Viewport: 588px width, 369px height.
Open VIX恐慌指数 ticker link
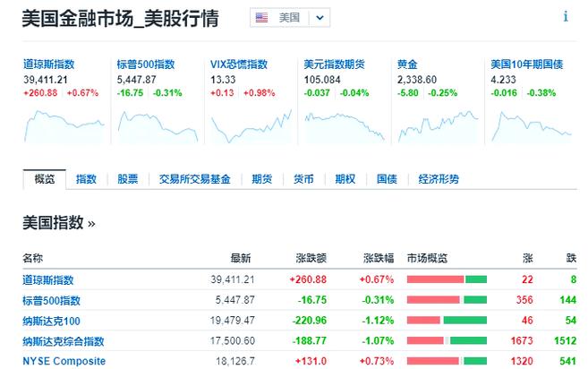pyautogui.click(x=239, y=64)
